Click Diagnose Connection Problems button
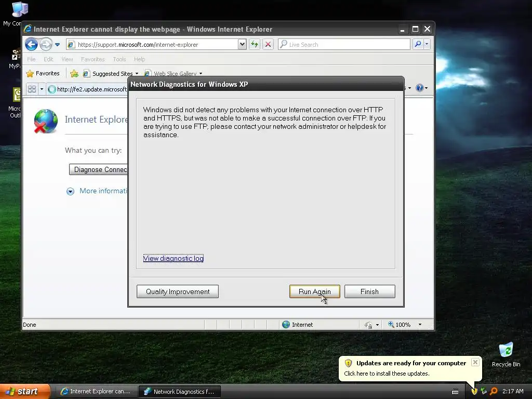The image size is (532, 399). (99, 169)
